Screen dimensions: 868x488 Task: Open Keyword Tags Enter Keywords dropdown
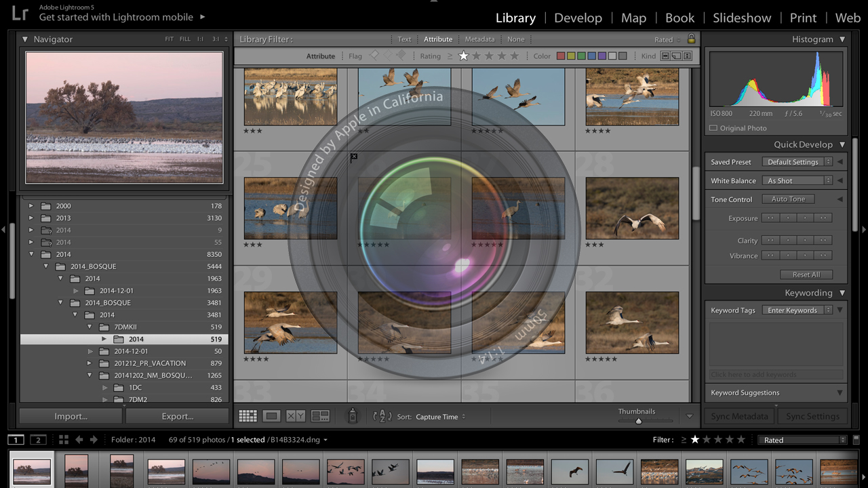click(x=797, y=310)
